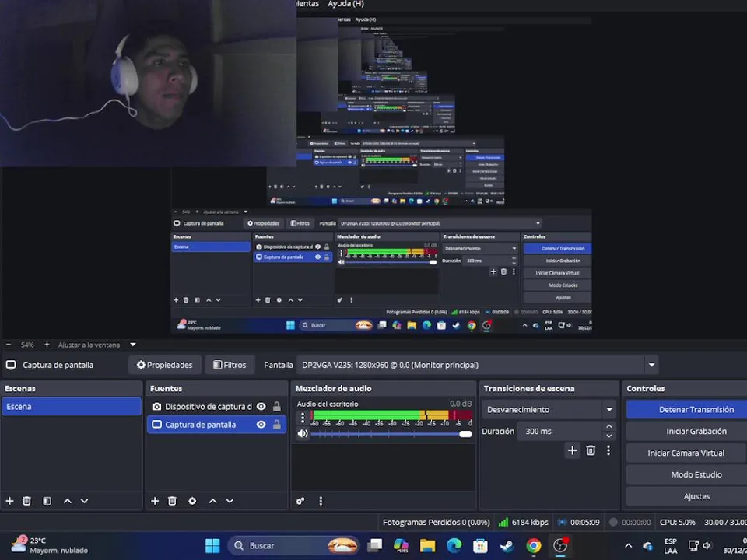Add a new source with Fuentes plus icon
Screen dimensions: 747x560
point(155,501)
